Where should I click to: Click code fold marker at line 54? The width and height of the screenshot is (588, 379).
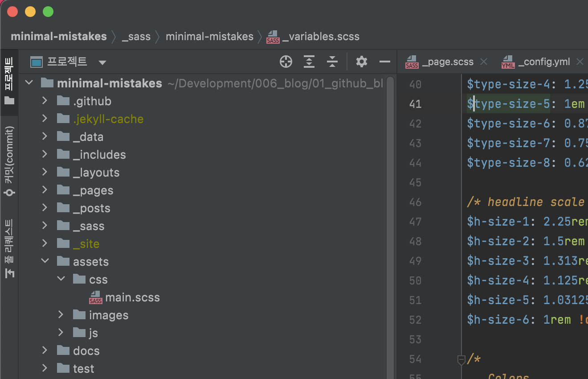click(461, 360)
